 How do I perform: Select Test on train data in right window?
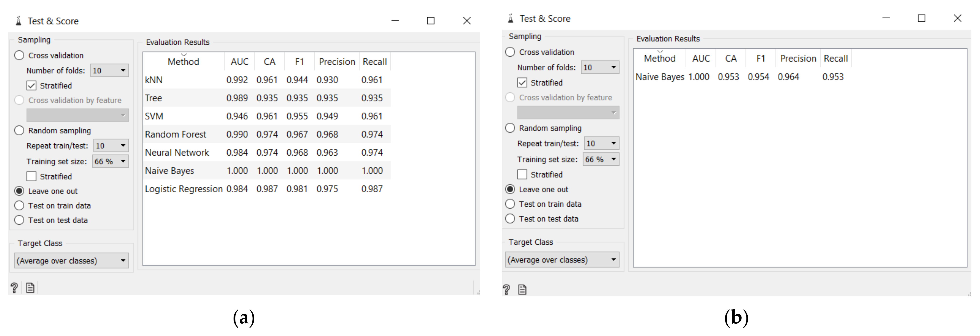510,204
